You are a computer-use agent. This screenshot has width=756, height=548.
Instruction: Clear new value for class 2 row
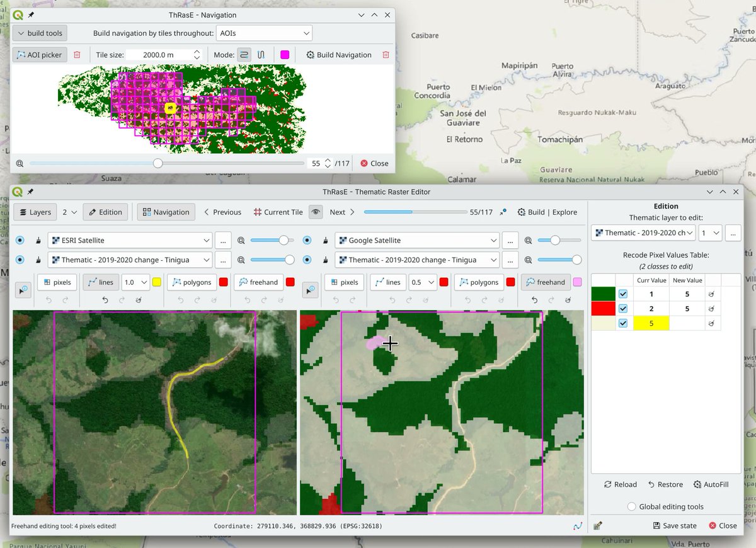711,309
